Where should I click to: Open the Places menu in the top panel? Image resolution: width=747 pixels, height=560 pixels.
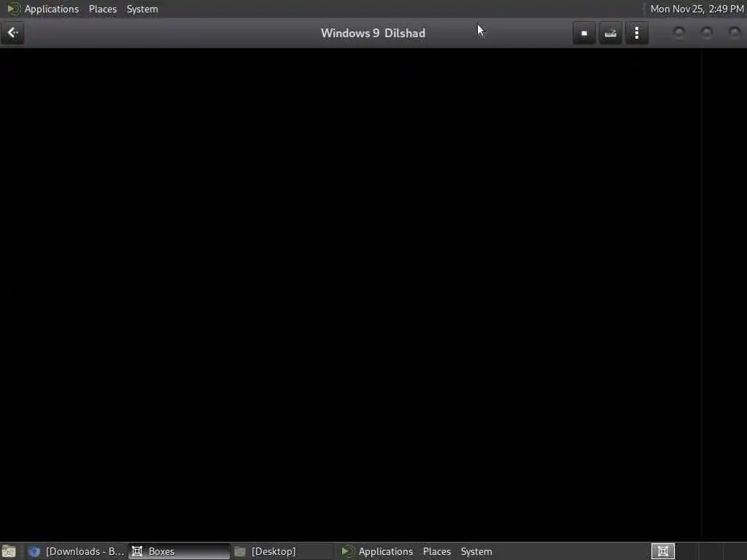102,9
